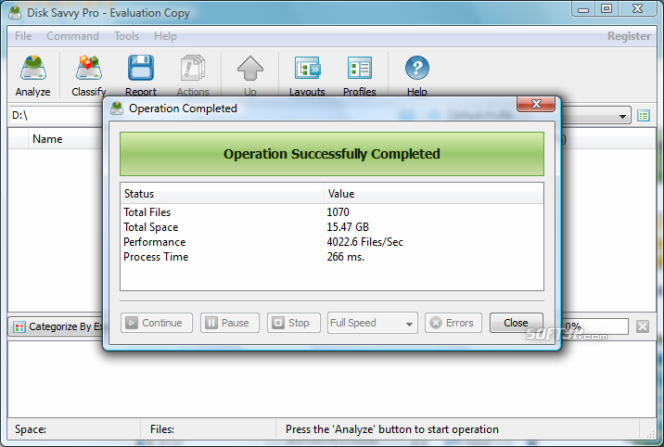664x447 pixels.
Task: Click the Register link in the menu bar
Action: (629, 36)
